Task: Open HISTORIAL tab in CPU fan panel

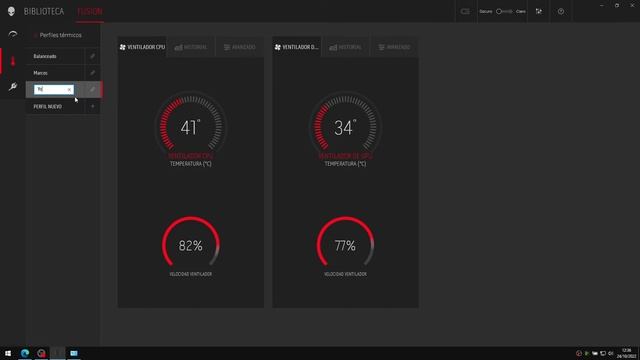Action: [x=191, y=47]
